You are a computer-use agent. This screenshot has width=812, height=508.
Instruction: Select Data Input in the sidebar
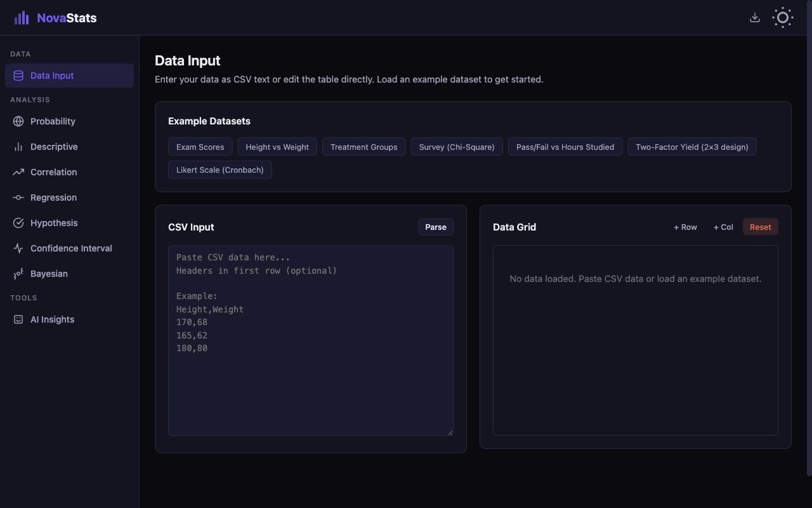coord(69,76)
